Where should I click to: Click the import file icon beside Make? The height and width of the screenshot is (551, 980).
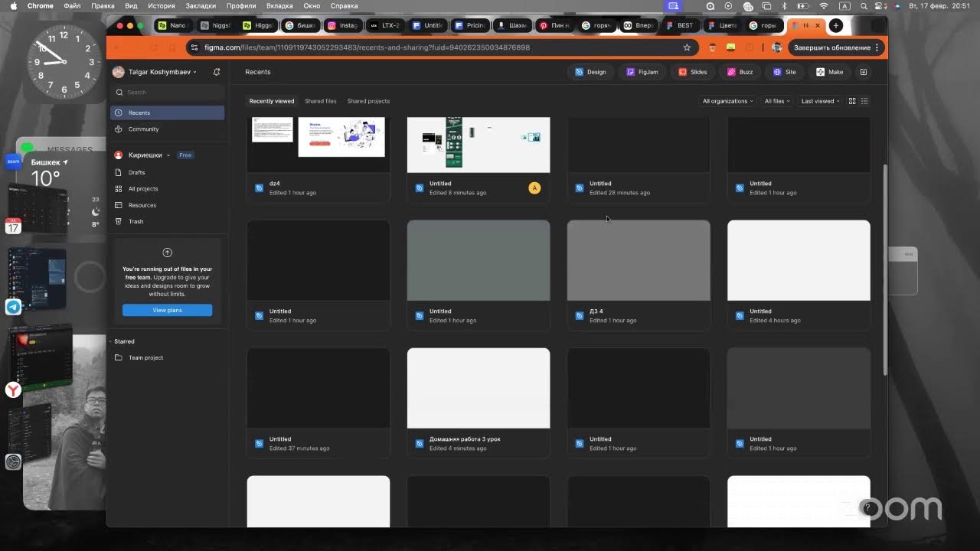point(864,72)
